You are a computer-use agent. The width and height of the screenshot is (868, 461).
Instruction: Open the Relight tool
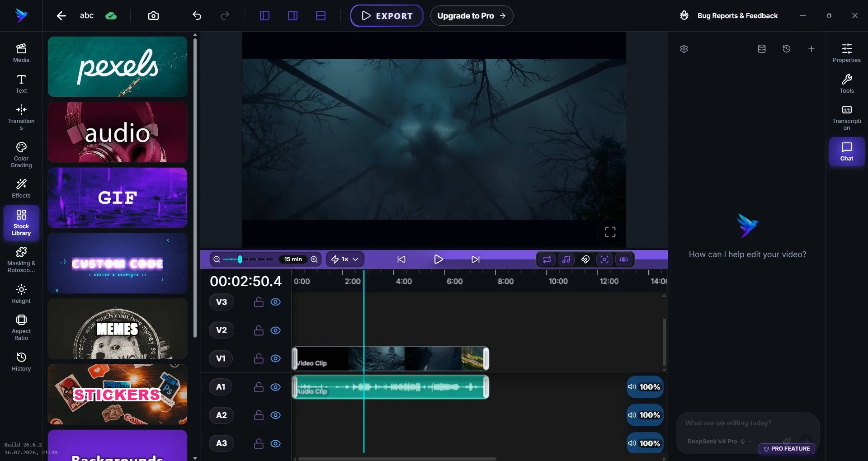[21, 294]
